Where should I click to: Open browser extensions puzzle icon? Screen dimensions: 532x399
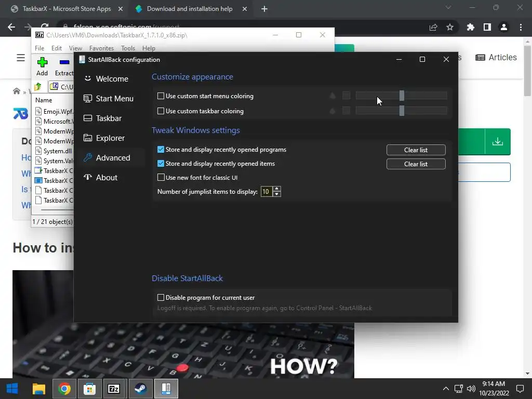pos(471,27)
